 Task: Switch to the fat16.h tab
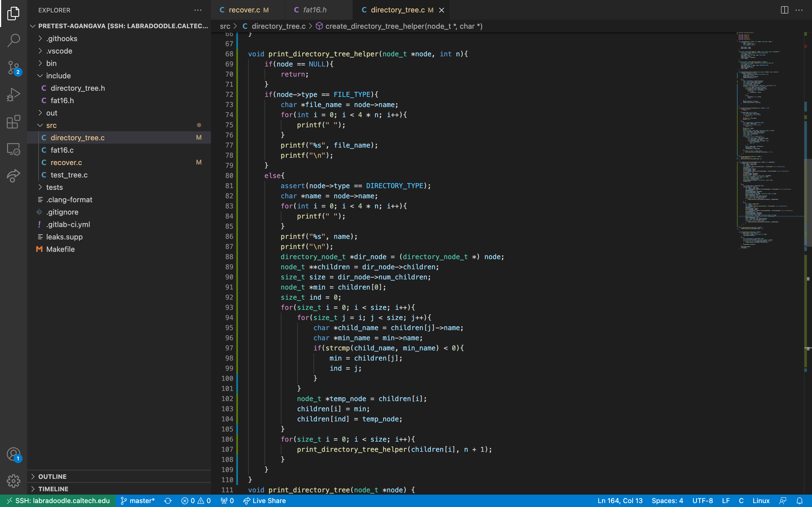(x=314, y=10)
